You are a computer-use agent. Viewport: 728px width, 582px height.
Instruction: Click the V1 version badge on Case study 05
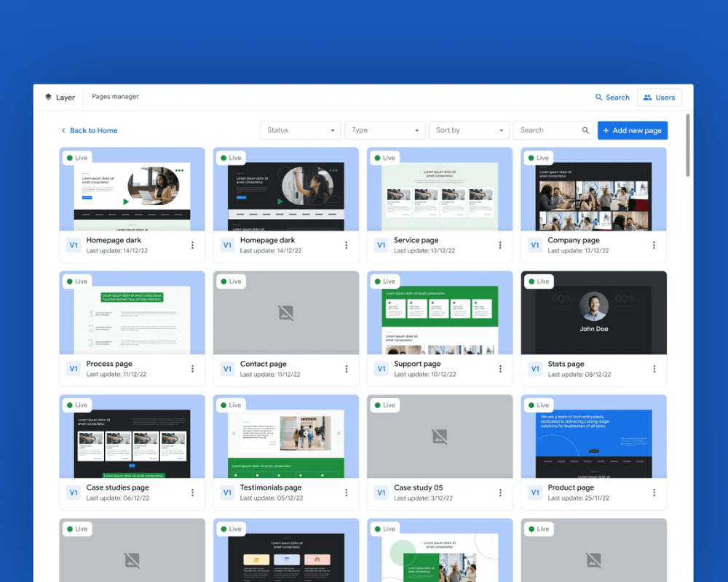(x=381, y=493)
